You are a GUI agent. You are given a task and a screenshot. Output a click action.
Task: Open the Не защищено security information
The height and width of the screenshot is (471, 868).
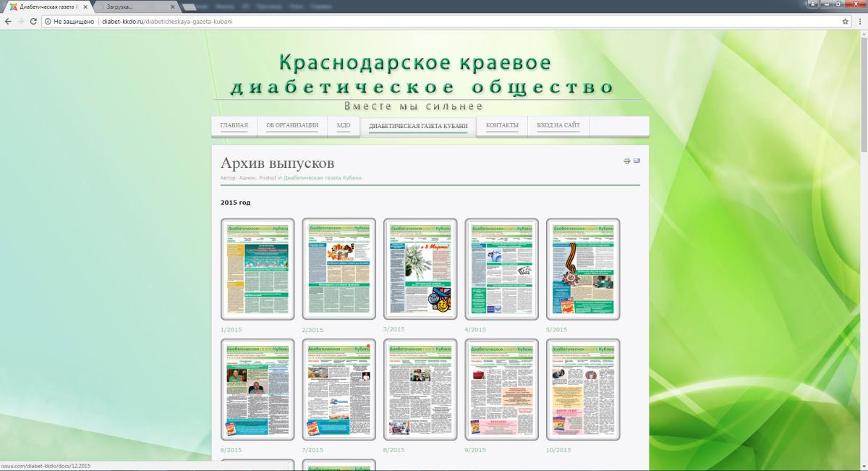(x=71, y=22)
